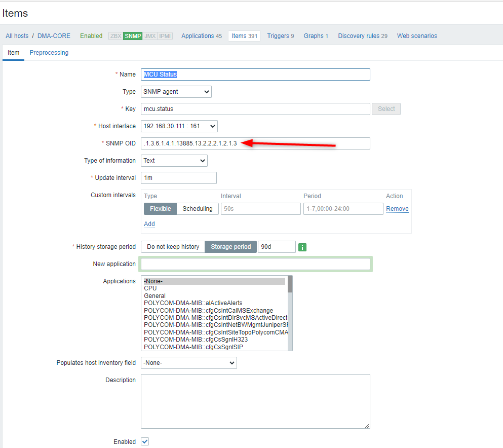Choose Do not keep history option

(173, 247)
